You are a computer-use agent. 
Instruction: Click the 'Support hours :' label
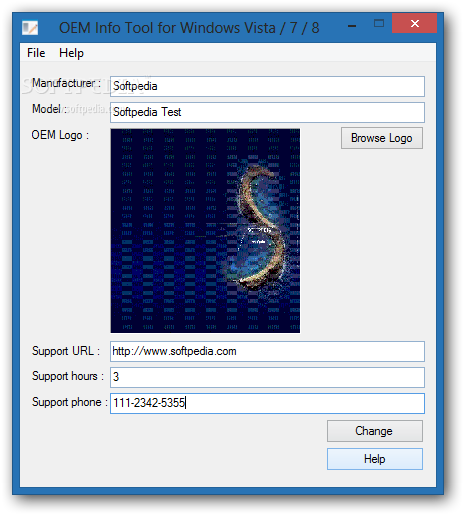point(68,376)
